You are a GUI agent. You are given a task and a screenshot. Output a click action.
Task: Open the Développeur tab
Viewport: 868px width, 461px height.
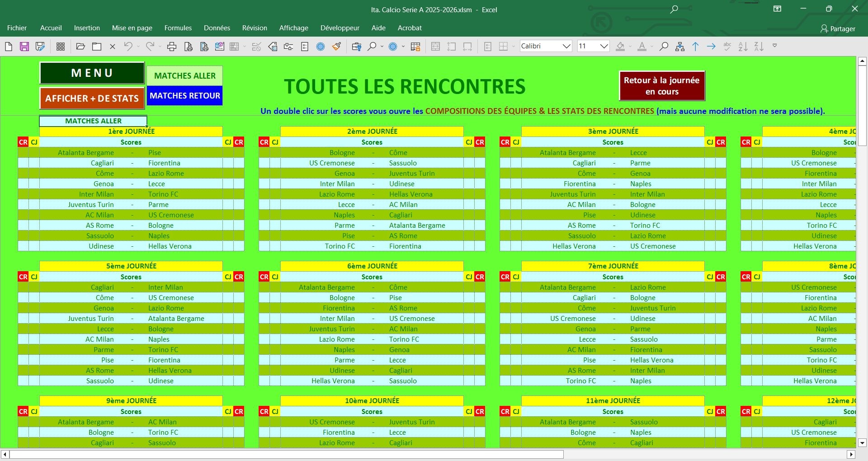click(x=340, y=28)
